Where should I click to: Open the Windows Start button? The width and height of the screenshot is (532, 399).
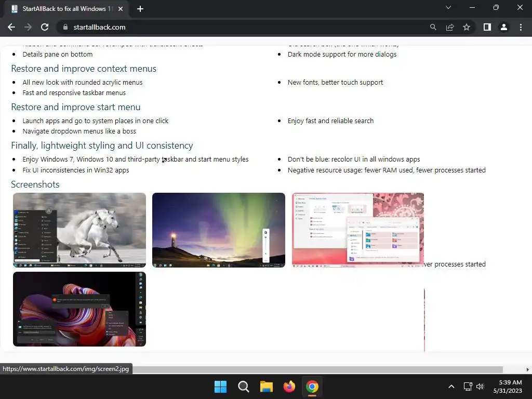click(x=220, y=387)
